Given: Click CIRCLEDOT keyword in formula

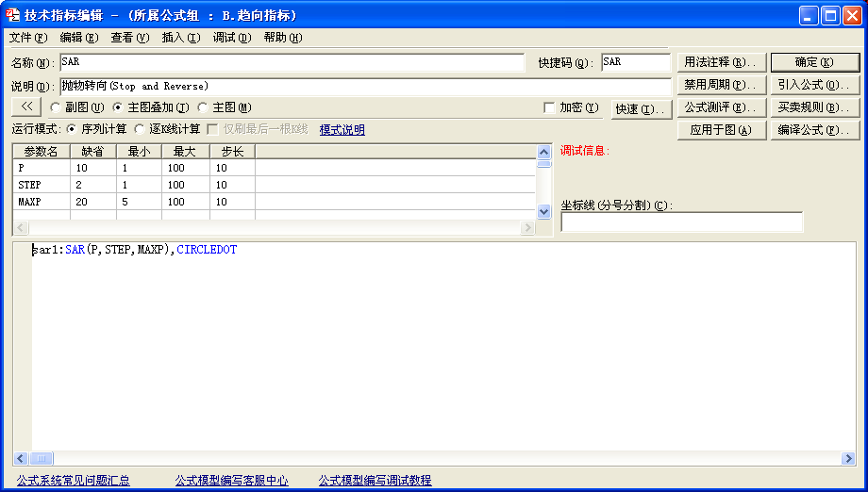Looking at the screenshot, I should pyautogui.click(x=207, y=250).
